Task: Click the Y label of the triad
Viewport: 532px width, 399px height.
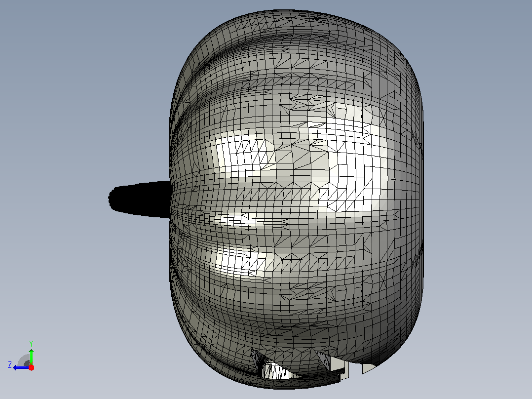Action: click(x=31, y=343)
